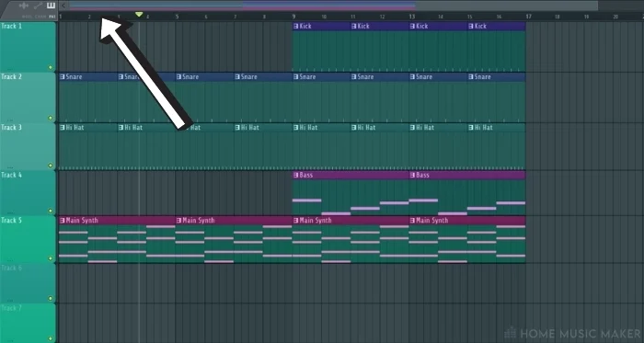Click the pattern icon on Snare clip at bar 13
The image size is (644, 343).
tap(412, 76)
